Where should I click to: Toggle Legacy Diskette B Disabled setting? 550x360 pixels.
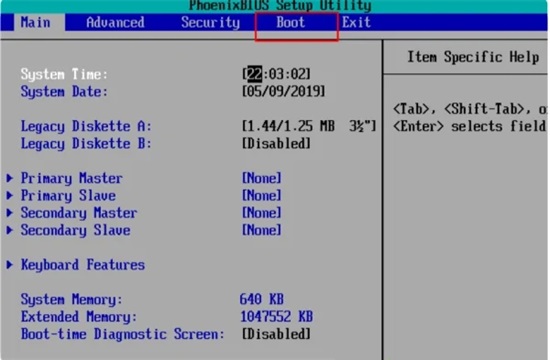coord(276,144)
